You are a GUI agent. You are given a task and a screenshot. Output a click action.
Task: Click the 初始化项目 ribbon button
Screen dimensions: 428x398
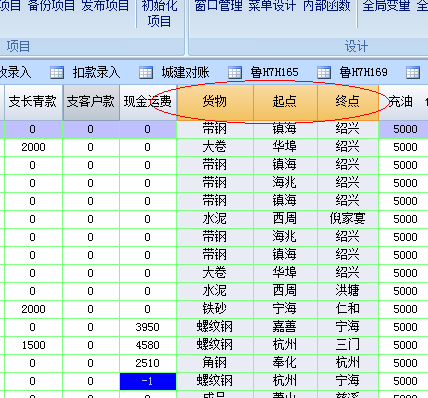159,13
